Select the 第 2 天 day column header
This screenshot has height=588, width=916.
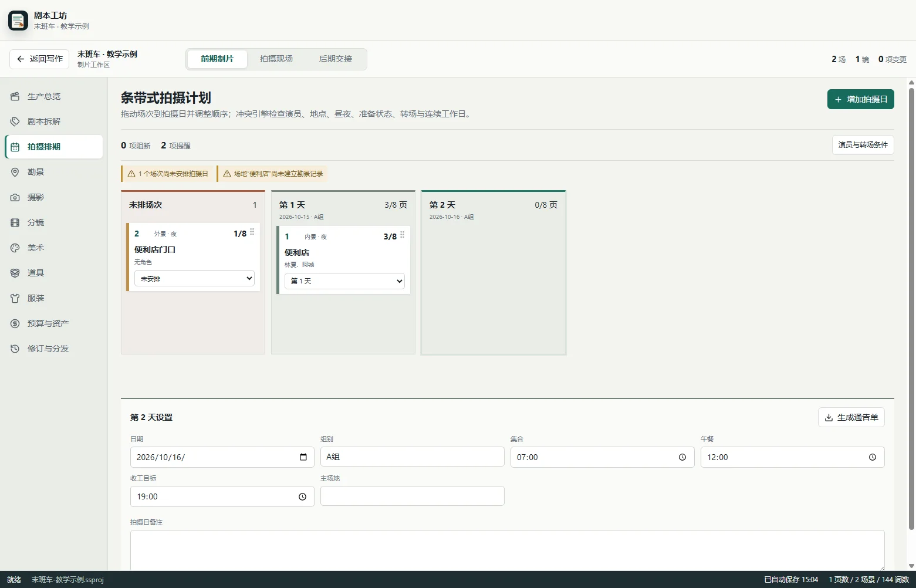(x=494, y=209)
